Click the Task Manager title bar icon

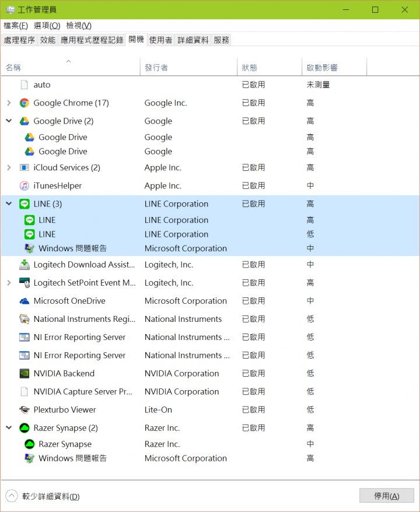coord(10,10)
